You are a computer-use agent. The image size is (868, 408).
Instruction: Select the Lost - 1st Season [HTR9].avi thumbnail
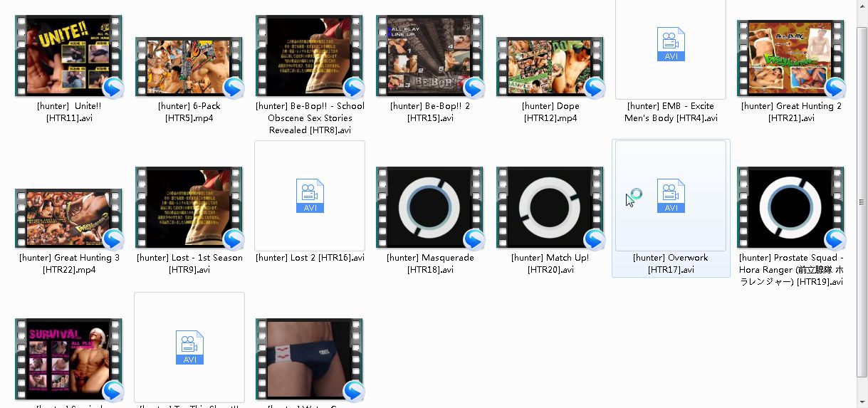[x=189, y=208]
